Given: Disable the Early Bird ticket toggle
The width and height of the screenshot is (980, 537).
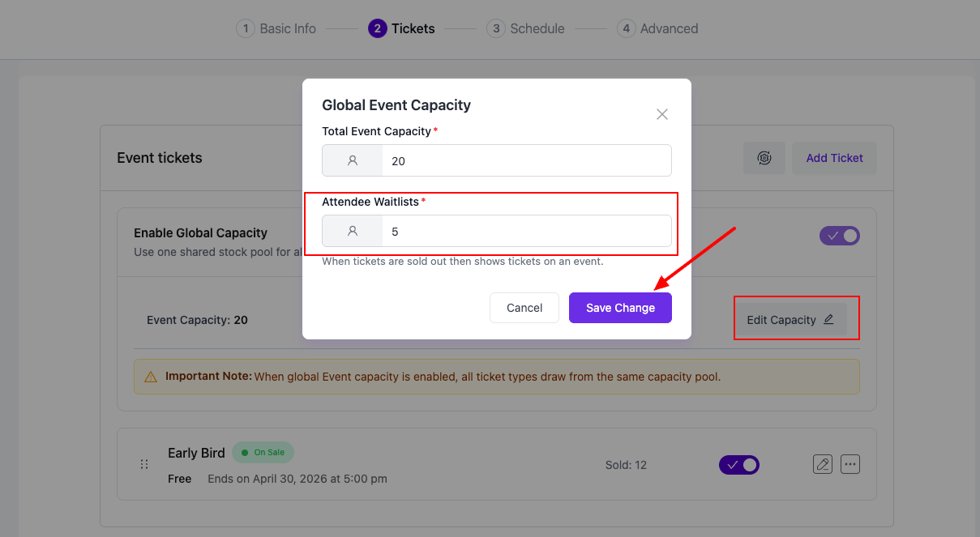Looking at the screenshot, I should 738,465.
